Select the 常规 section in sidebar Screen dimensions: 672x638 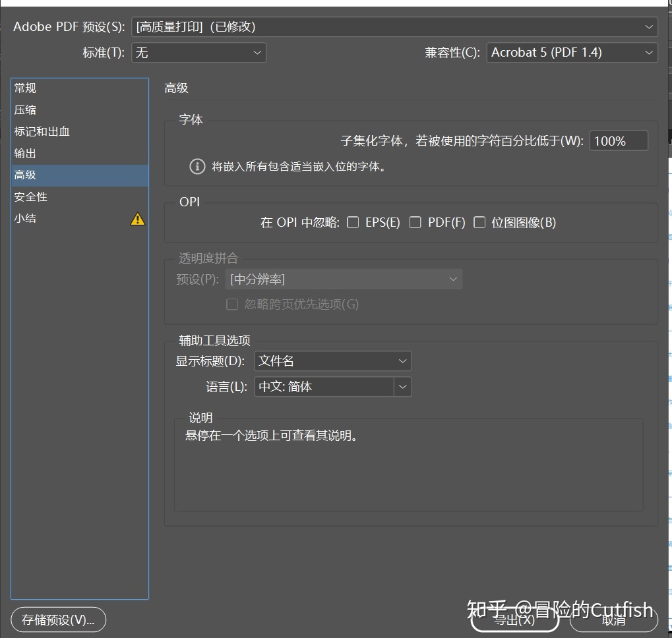pyautogui.click(x=80, y=88)
